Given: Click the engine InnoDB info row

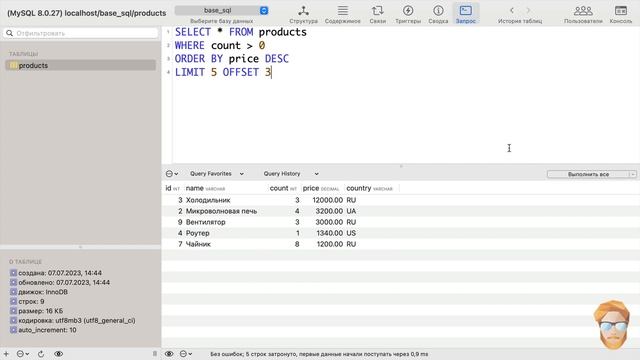Looking at the screenshot, I should [39, 292].
